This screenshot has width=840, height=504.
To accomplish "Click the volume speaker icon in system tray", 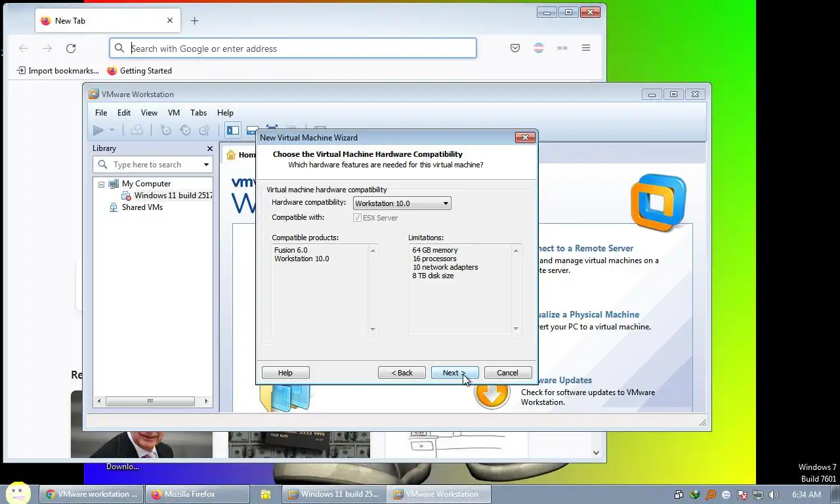I will coord(774,495).
